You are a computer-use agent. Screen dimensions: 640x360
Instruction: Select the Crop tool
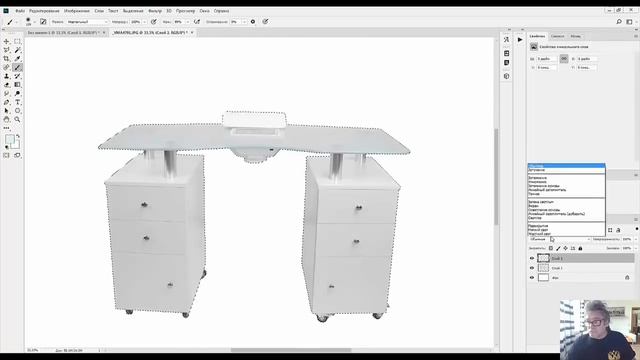tap(7, 59)
